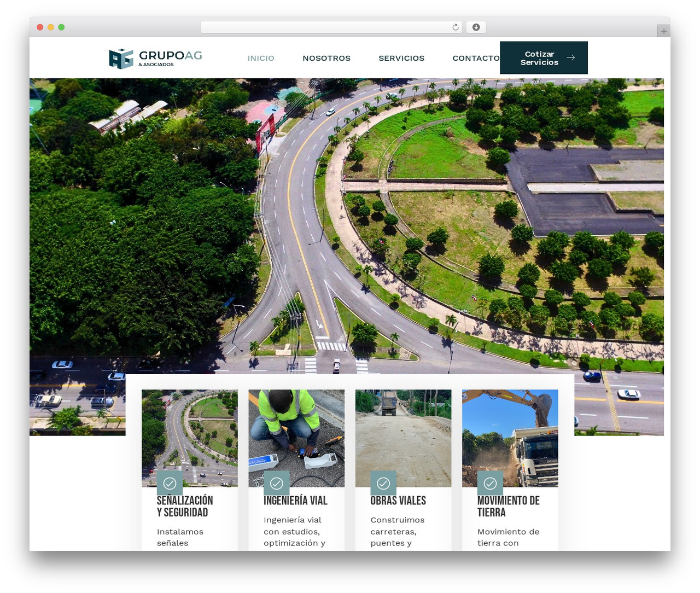Click the text 'Ingeniería vial con estudios, optimización y'
The width and height of the screenshot is (700, 593).
point(294,531)
